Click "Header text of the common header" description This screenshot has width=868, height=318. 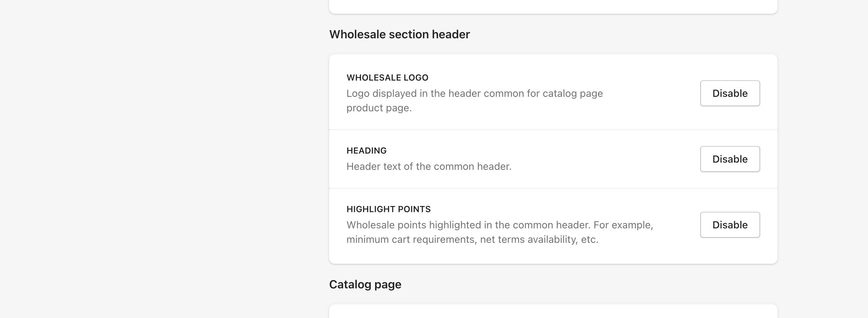coord(429,167)
